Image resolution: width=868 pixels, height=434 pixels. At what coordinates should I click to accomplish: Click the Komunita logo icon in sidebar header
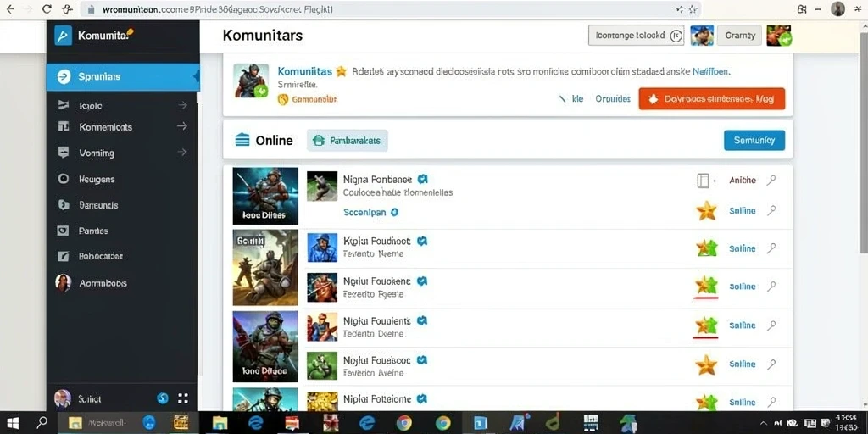63,36
